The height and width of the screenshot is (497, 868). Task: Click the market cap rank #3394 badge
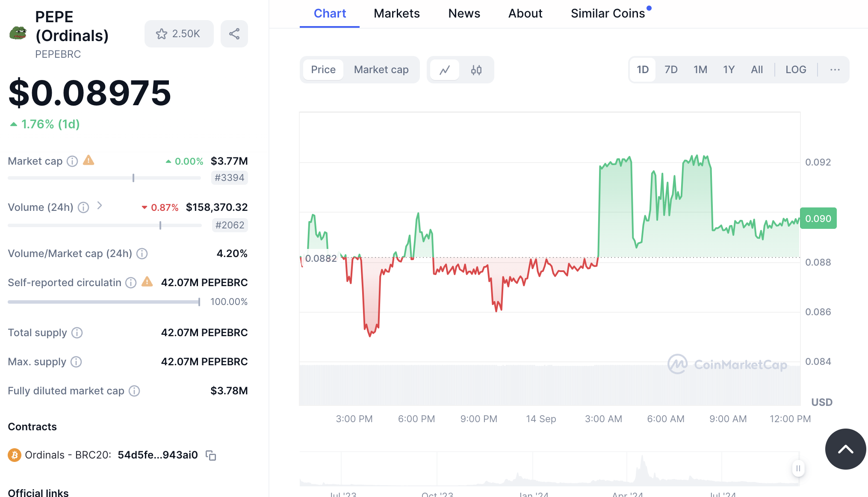230,178
